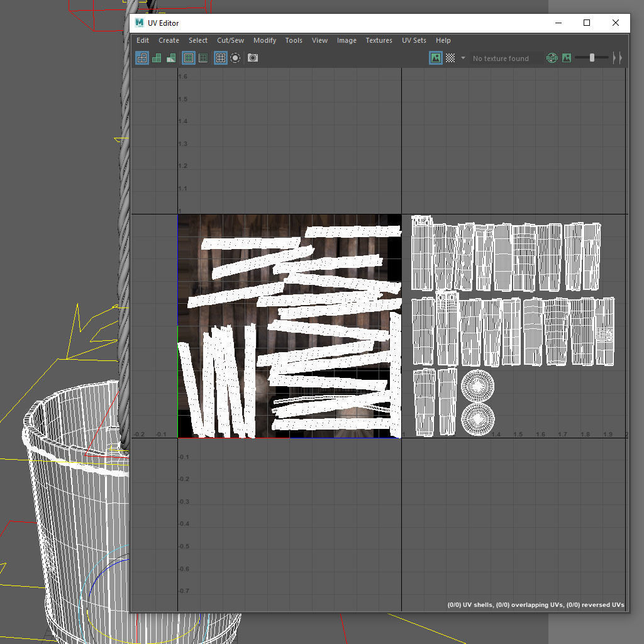Open the Tools menu
The height and width of the screenshot is (644, 644).
click(x=294, y=40)
